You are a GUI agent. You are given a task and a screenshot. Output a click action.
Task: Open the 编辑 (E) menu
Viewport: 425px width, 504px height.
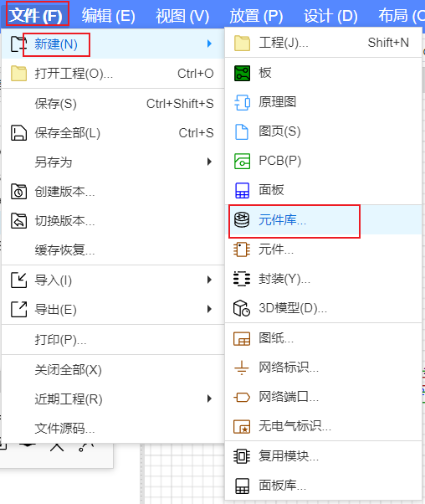[x=108, y=15]
